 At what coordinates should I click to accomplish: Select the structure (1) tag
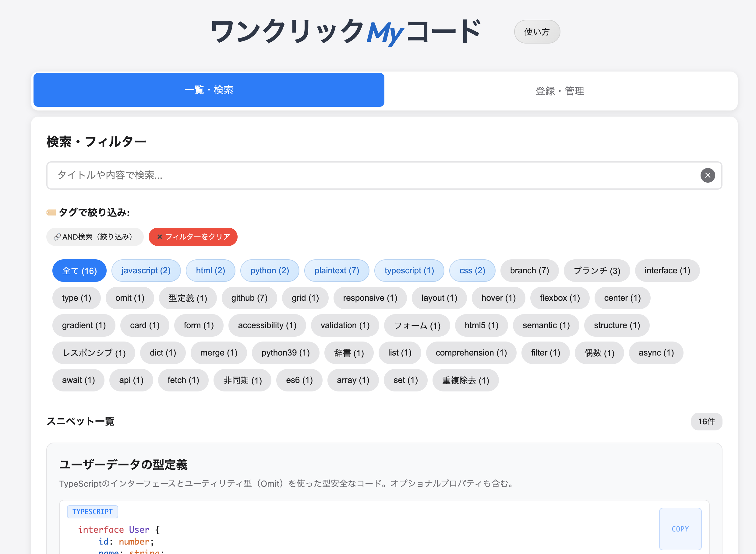pyautogui.click(x=617, y=326)
